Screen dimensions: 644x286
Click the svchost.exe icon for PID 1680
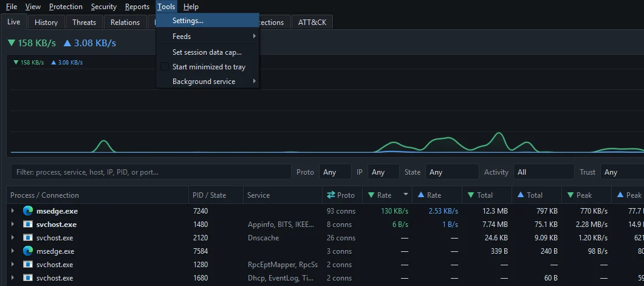(27, 277)
